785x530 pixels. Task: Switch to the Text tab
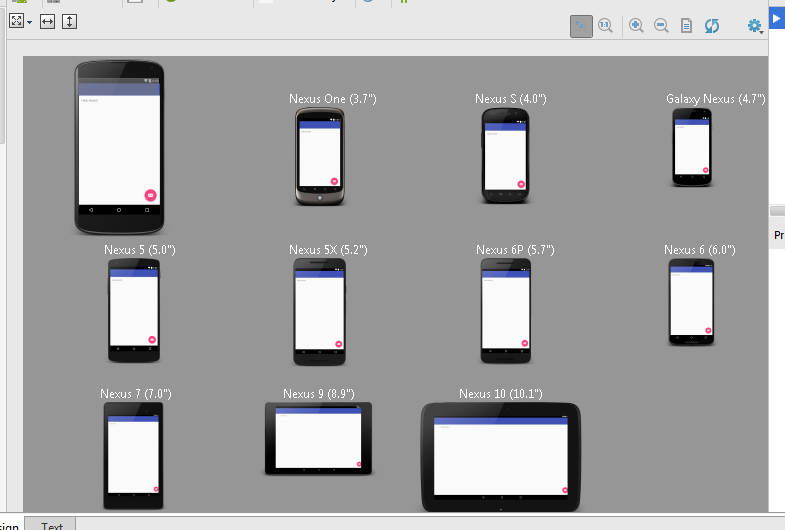pyautogui.click(x=52, y=525)
